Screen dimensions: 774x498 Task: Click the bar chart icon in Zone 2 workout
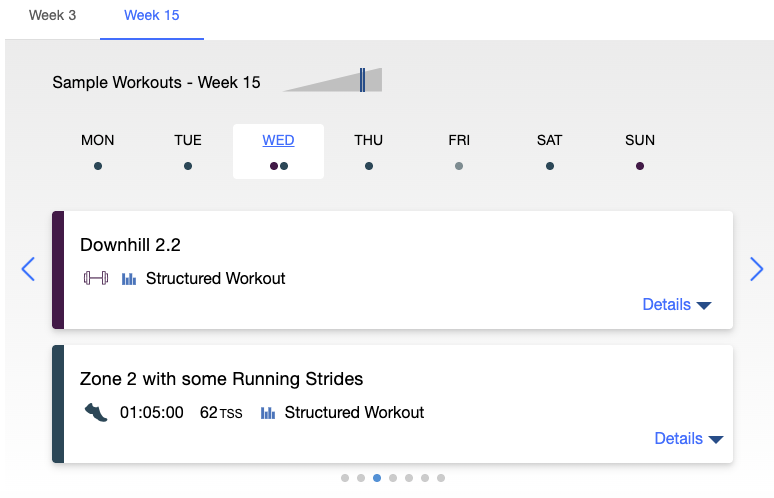pyautogui.click(x=268, y=413)
